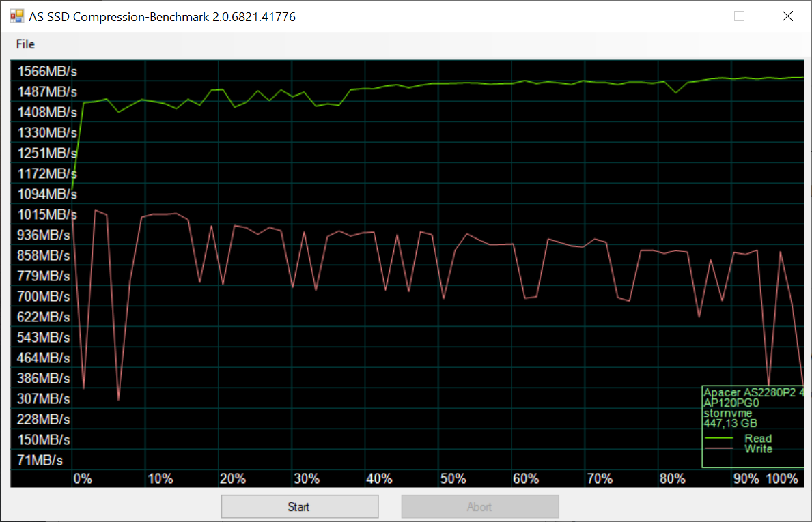This screenshot has height=522, width=812.
Task: Click the 1172MB/s axis label
Action: [x=47, y=174]
